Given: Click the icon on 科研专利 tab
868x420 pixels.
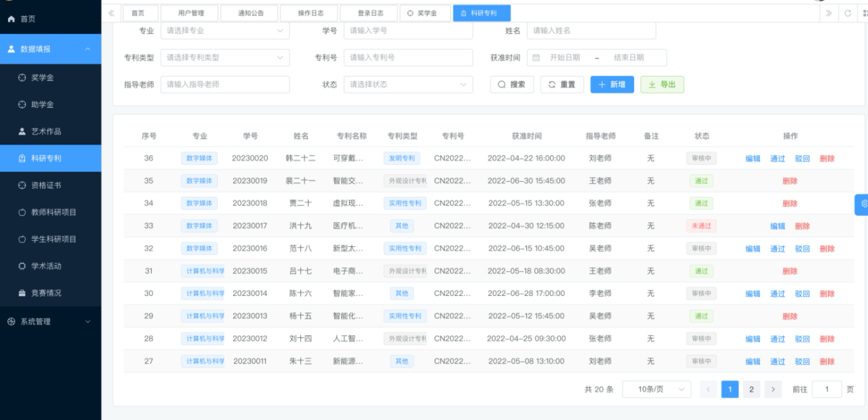Looking at the screenshot, I should [463, 13].
